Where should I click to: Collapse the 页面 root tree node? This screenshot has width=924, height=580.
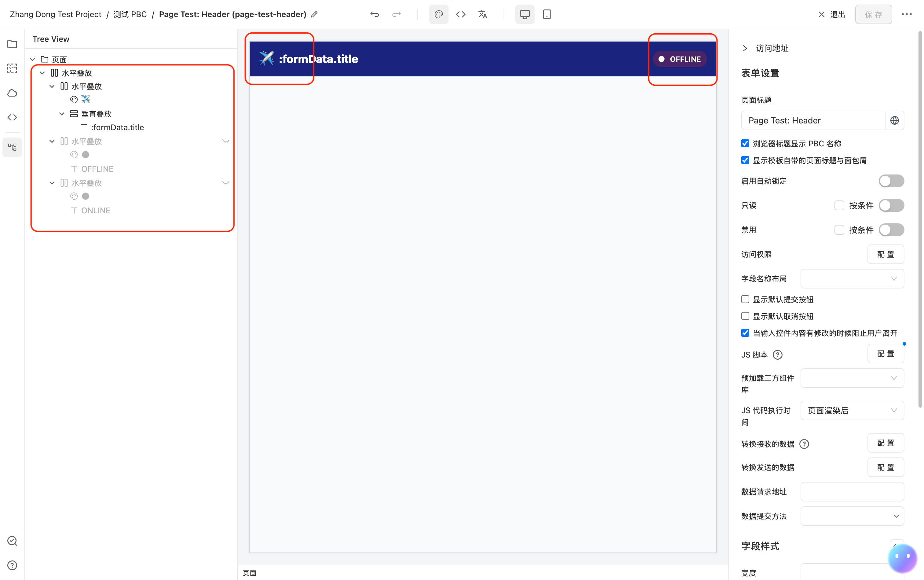click(x=33, y=60)
